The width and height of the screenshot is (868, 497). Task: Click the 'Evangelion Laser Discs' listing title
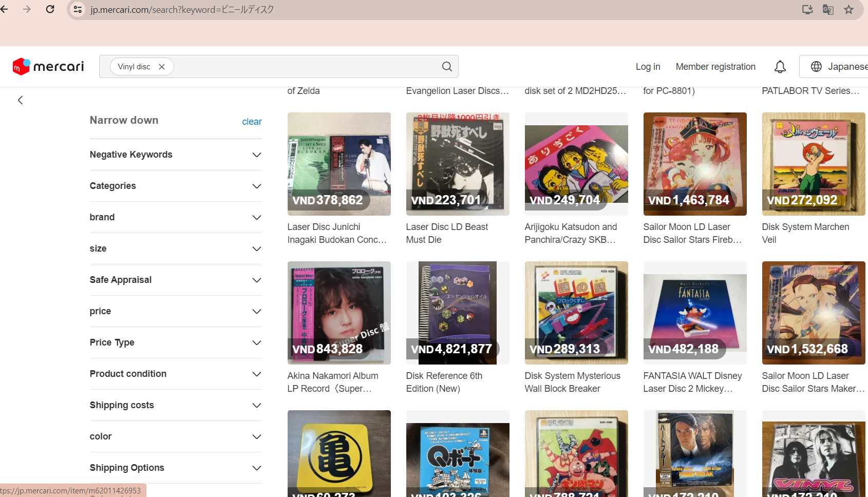[457, 91]
